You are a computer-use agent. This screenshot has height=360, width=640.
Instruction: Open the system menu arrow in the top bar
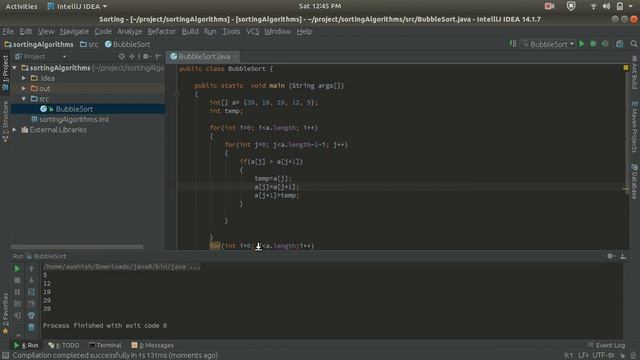click(x=631, y=6)
